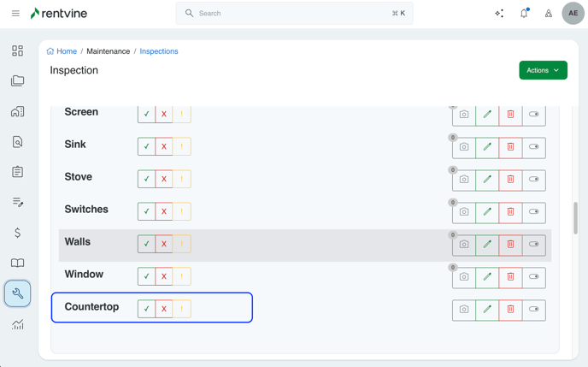Toggle the switch for Sink row
This screenshot has height=367, width=588.
(534, 146)
